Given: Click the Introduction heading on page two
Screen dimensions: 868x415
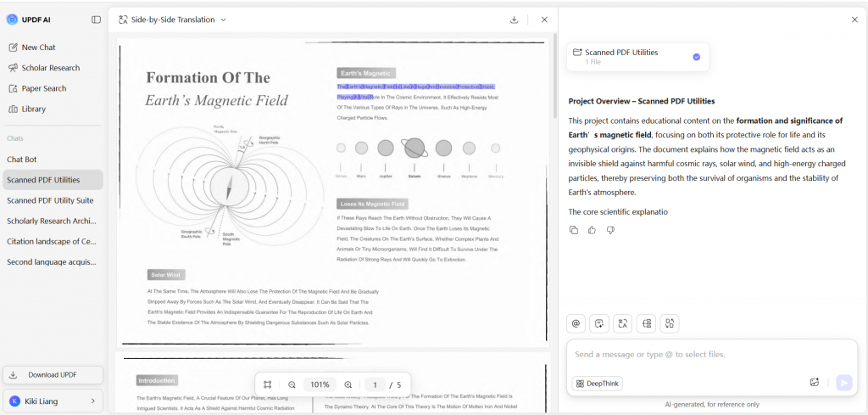Looking at the screenshot, I should coord(157,381).
